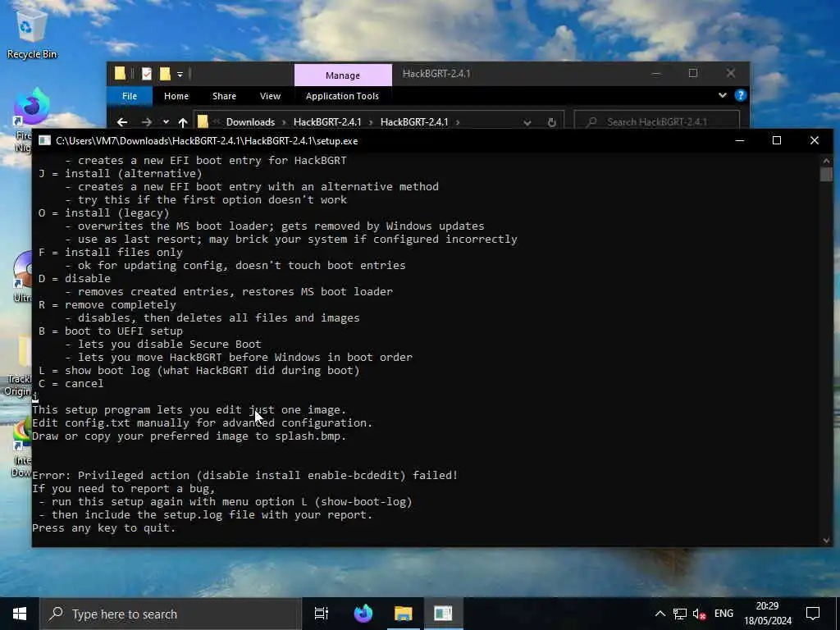This screenshot has height=630, width=840.
Task: Open the Recycle Bin desktop icon
Action: tap(31, 34)
